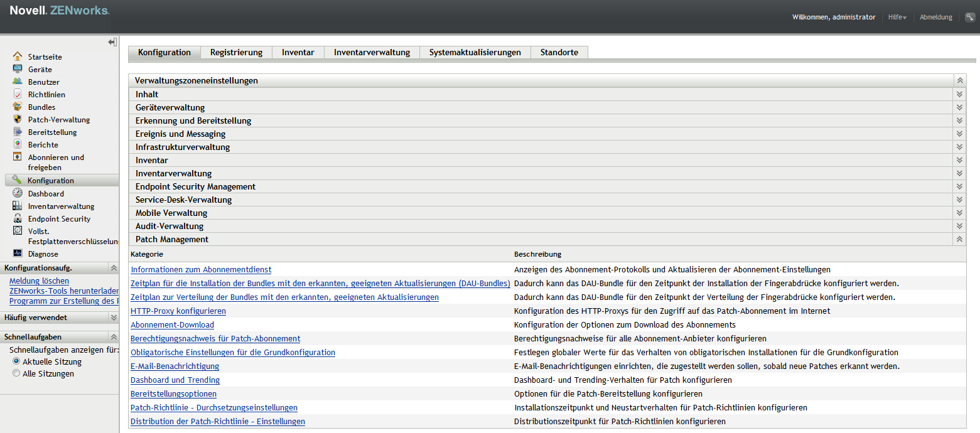The image size is (980, 433).
Task: Expand the Geräteverwaltung section
Action: tap(959, 107)
